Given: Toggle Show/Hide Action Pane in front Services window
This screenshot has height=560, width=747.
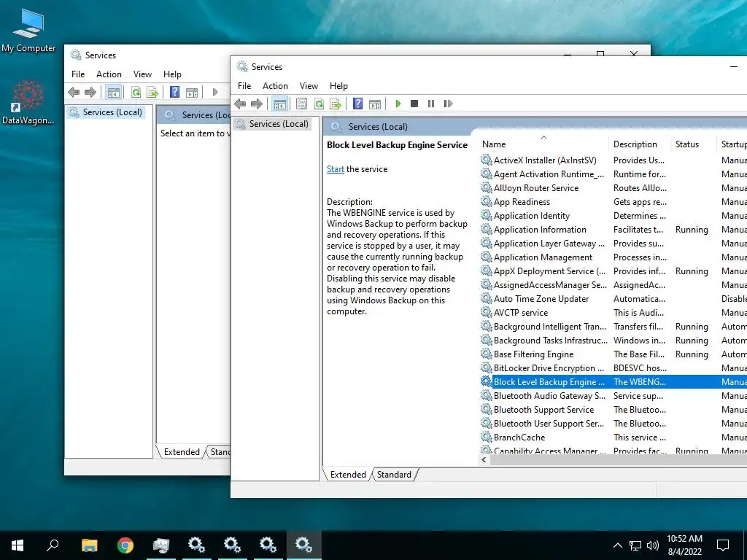Looking at the screenshot, I should (375, 104).
